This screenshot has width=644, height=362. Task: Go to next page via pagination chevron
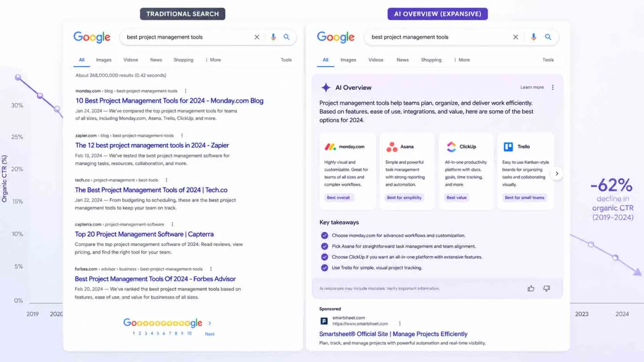pyautogui.click(x=210, y=323)
